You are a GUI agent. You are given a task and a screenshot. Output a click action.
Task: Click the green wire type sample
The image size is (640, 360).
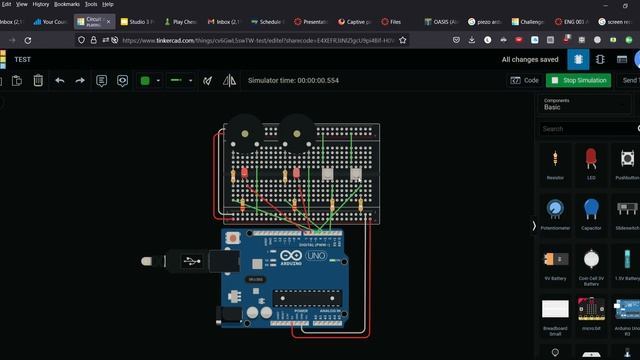[176, 80]
